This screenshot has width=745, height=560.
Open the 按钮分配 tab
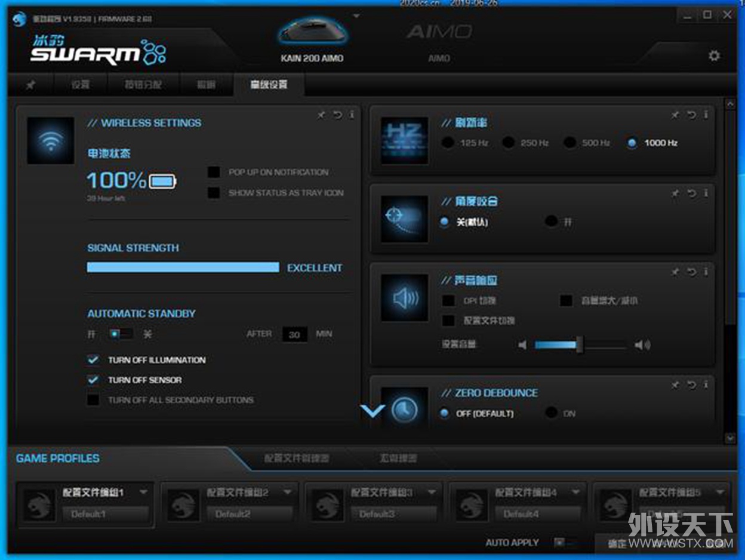tap(143, 85)
